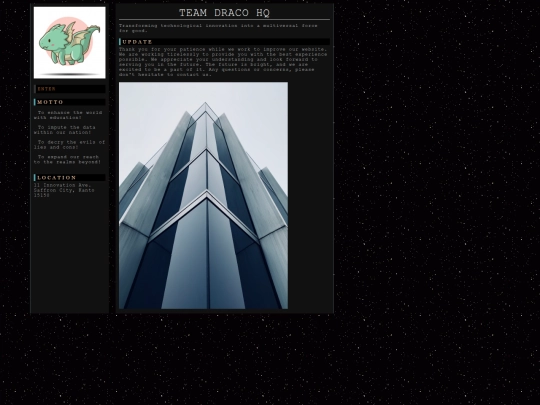
Task: Select the MOTTO section heading
Action: pos(70,102)
